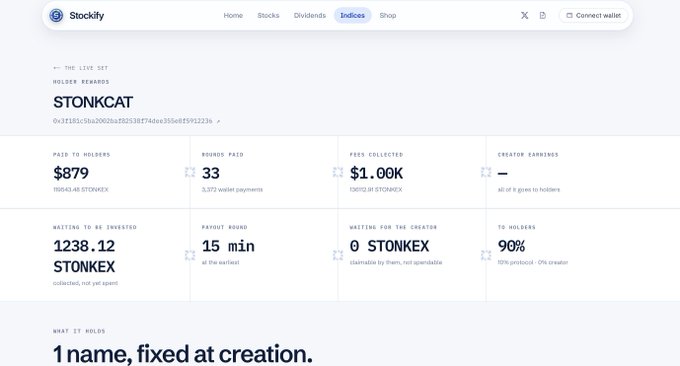Click the HOLDER REWARDS label
Screen dimensions: 680x366
[x=81, y=82]
